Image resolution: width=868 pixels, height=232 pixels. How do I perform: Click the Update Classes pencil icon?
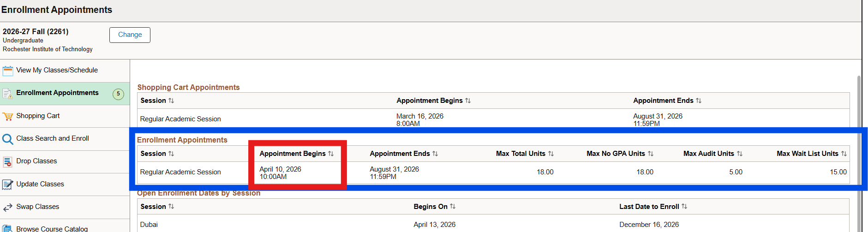(7, 184)
